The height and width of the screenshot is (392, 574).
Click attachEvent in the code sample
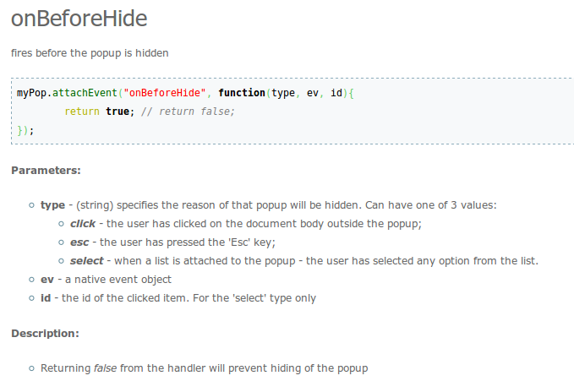[85, 93]
